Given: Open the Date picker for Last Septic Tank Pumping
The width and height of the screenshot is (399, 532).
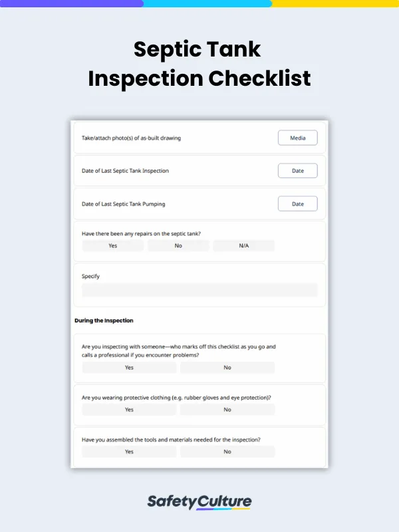Looking at the screenshot, I should [297, 203].
